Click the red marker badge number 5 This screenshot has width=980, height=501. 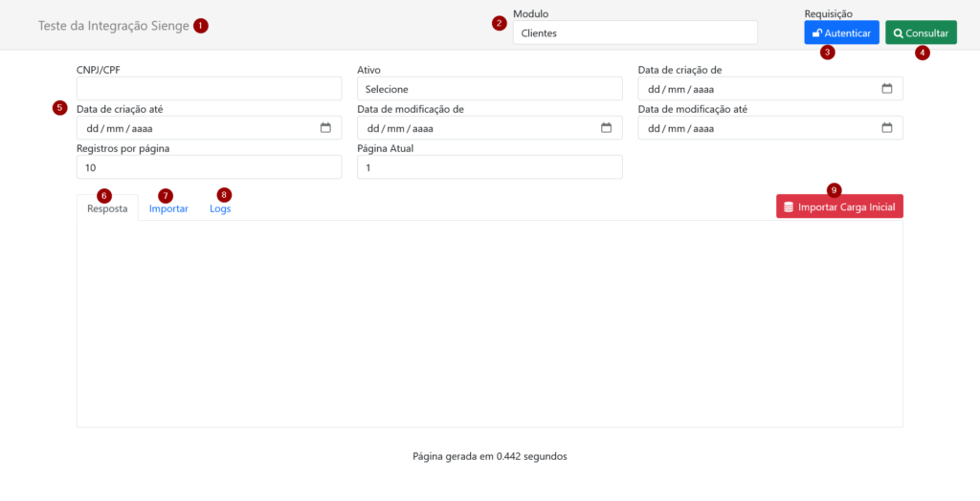(60, 108)
